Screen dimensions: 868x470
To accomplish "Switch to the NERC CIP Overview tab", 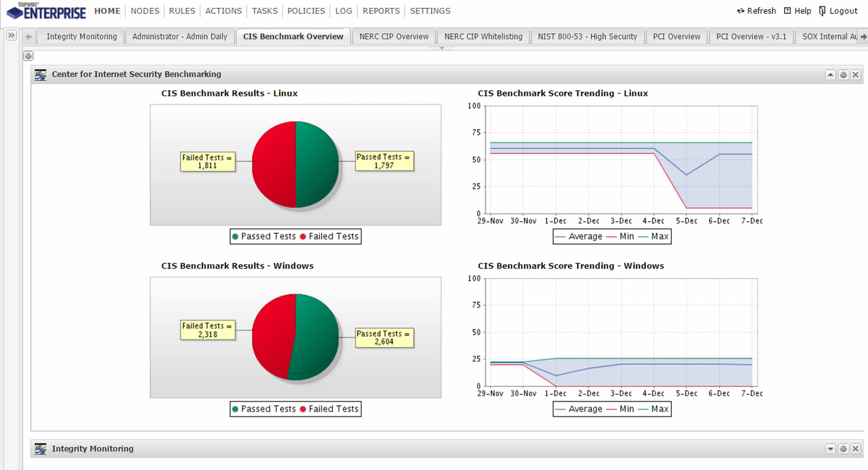I will (393, 36).
